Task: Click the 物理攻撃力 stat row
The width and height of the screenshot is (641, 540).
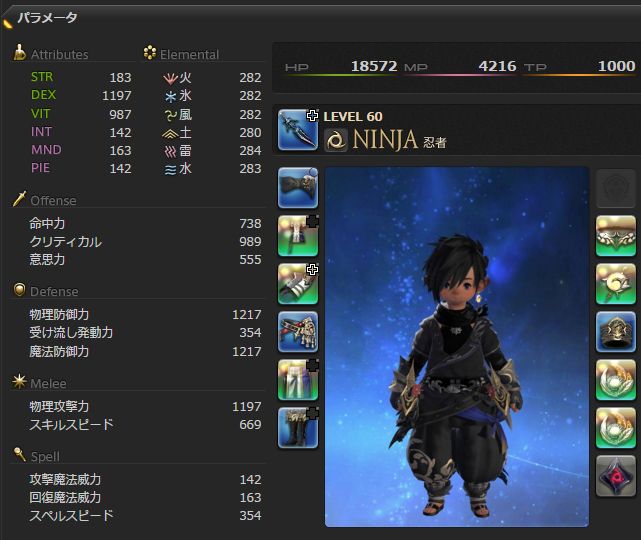Action: pyautogui.click(x=145, y=406)
